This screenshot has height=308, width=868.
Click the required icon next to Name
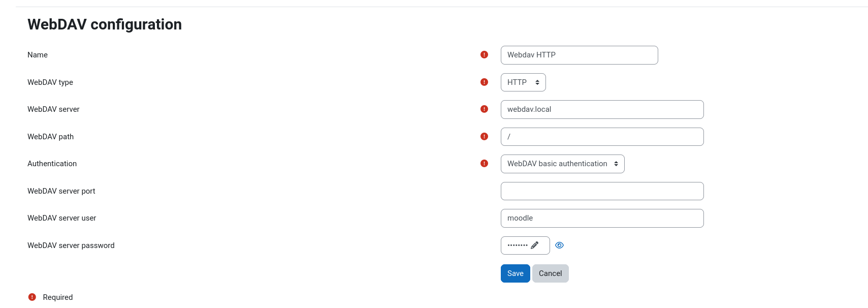coord(484,55)
